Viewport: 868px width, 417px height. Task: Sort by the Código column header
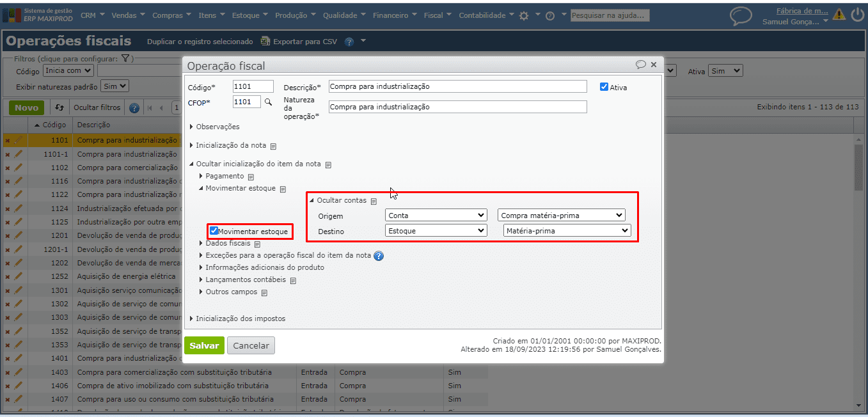coord(50,125)
